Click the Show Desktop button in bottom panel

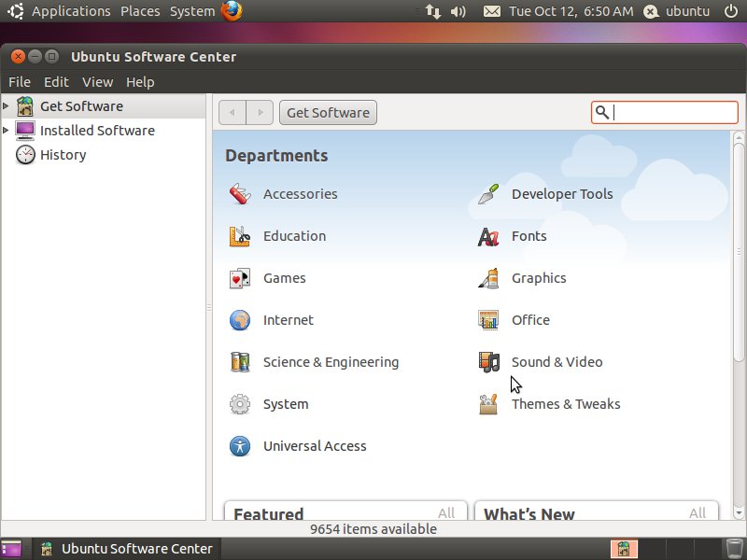11,549
